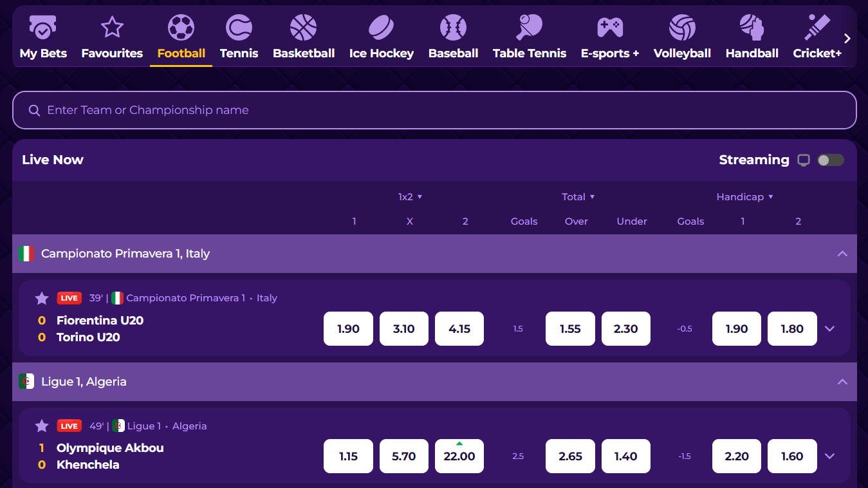Select Under 2.5 goals at 1.40
Image resolution: width=868 pixels, height=488 pixels.
point(626,456)
